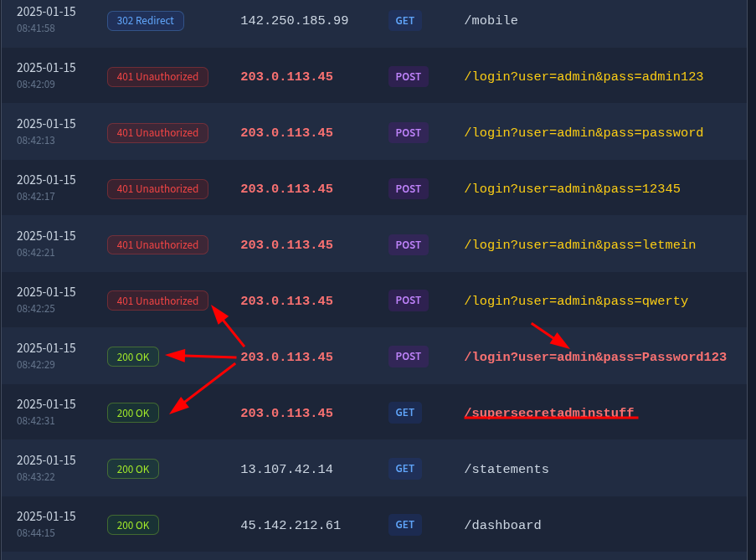Click the GET badge on the /statements row
The image size is (756, 560).
click(404, 469)
